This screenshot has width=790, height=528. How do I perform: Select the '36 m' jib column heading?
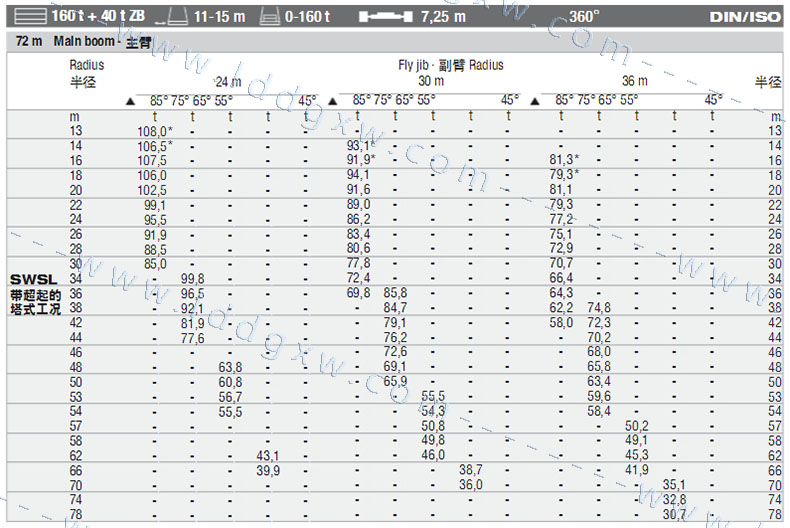(635, 81)
